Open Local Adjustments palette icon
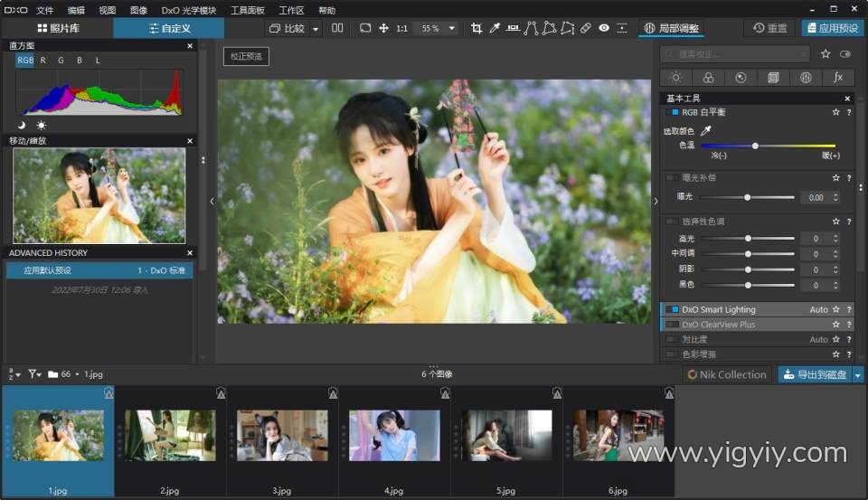The width and height of the screenshot is (868, 500). pos(806,78)
